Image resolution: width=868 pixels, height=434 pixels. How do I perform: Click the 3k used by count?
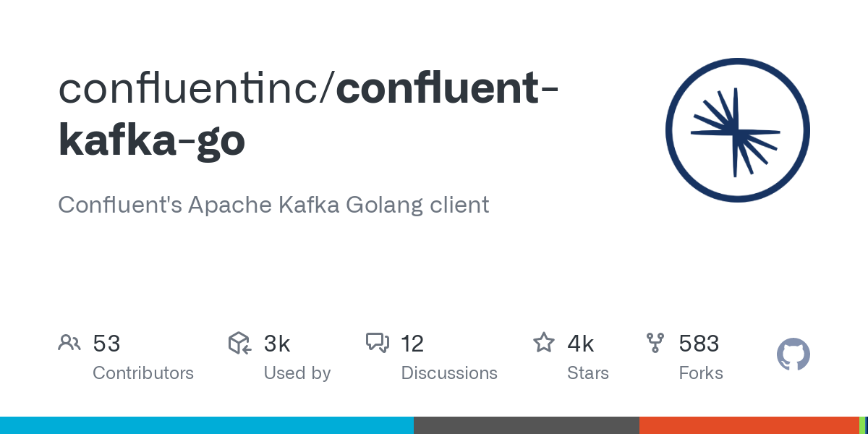tap(277, 344)
